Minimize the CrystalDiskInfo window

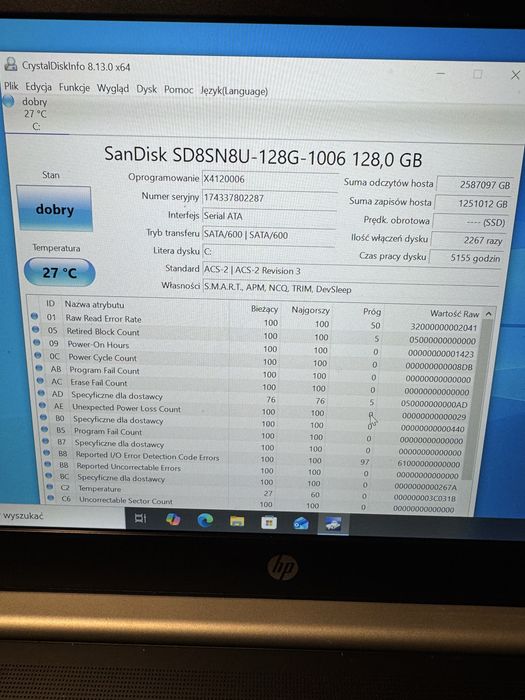pos(441,73)
